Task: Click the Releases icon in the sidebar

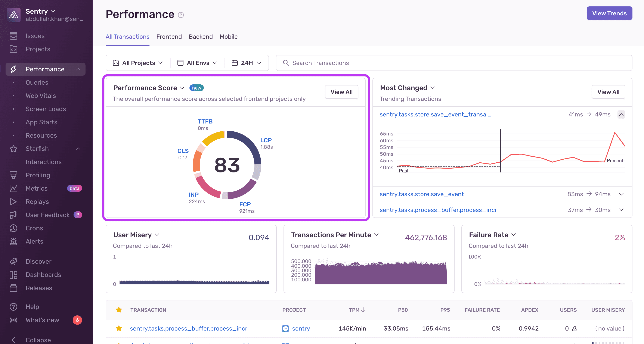Action: [x=14, y=288]
